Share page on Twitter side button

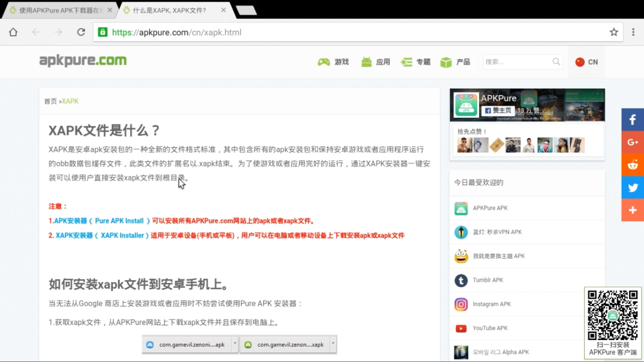coord(633,188)
